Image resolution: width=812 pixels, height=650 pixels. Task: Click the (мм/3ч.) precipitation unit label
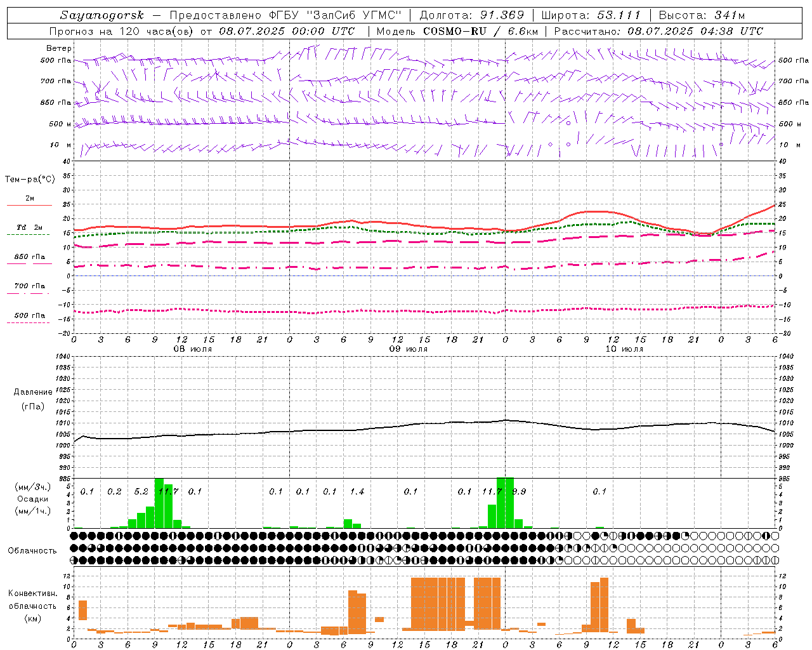coord(33,487)
